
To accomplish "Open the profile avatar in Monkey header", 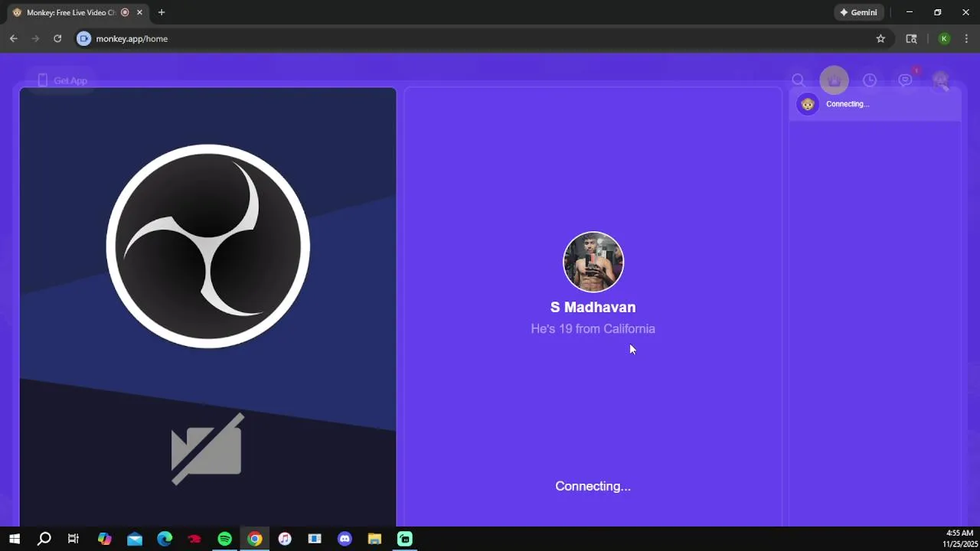I will tap(941, 80).
